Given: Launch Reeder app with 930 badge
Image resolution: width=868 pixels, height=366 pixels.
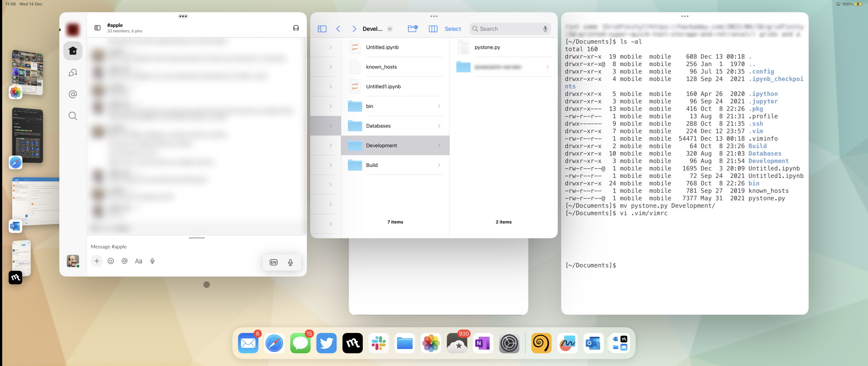Looking at the screenshot, I should (x=457, y=343).
